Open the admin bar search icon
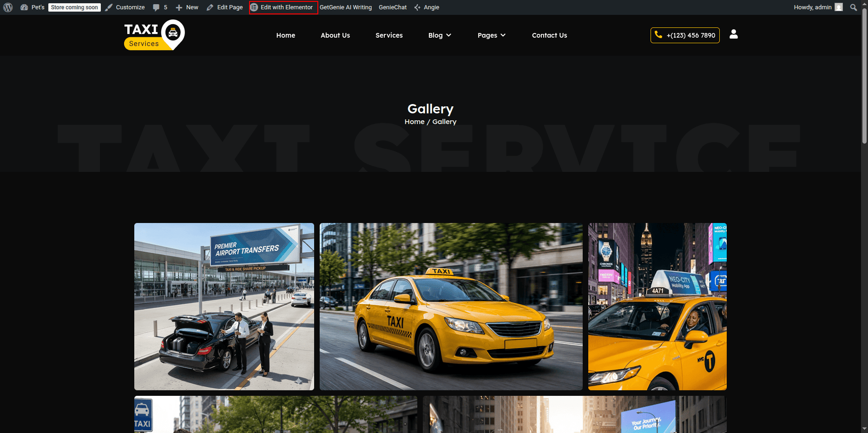The width and height of the screenshot is (868, 433). [x=854, y=7]
